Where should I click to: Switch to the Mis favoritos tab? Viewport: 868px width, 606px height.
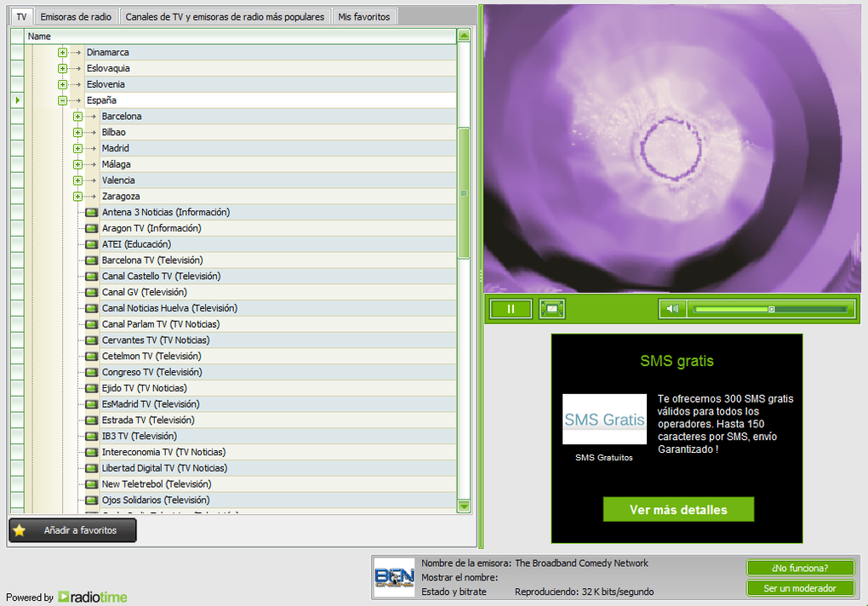(363, 17)
